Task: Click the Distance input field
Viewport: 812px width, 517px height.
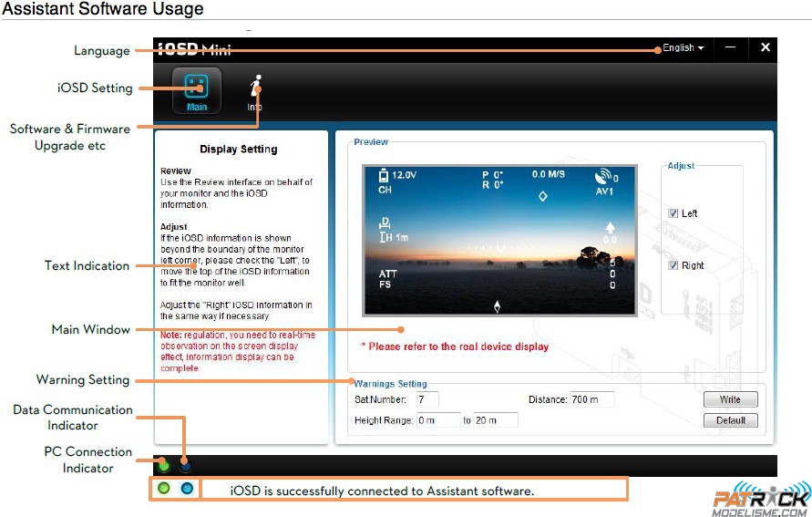Action: (592, 399)
